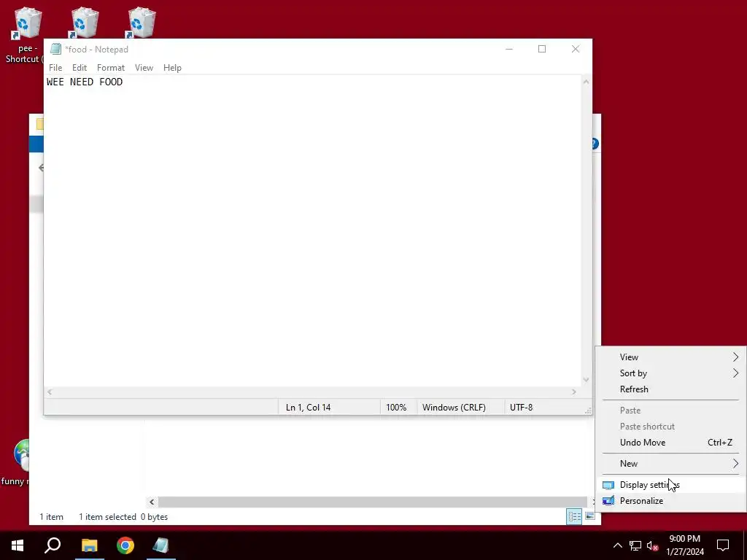Maximize the Notepad window
The image size is (747, 560).
(542, 49)
